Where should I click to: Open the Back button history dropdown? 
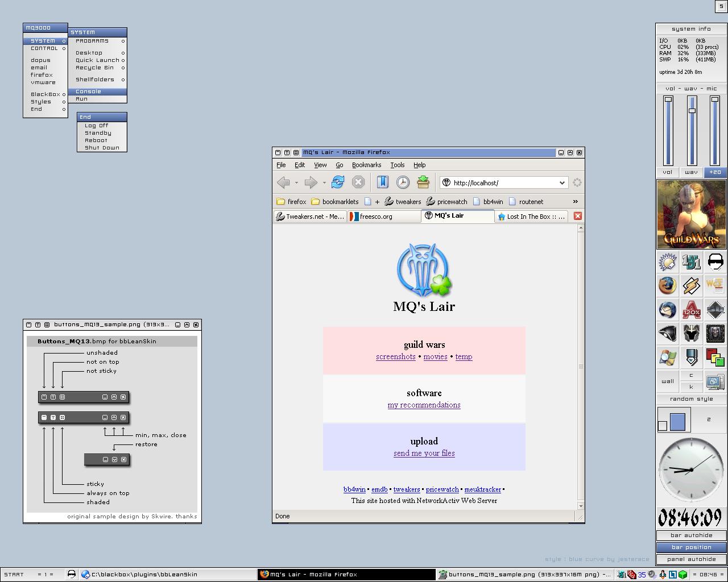(296, 183)
